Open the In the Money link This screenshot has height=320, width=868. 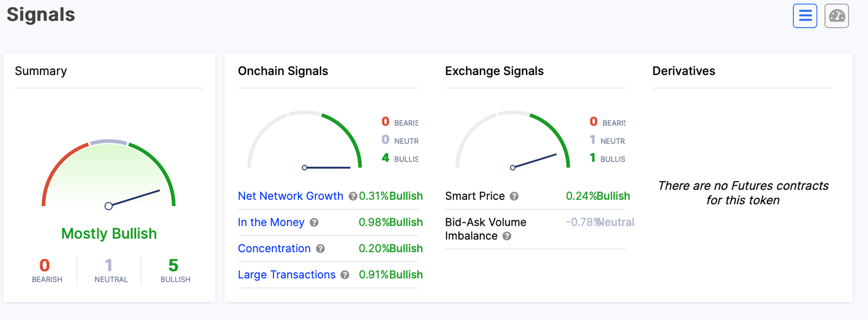coord(271,222)
